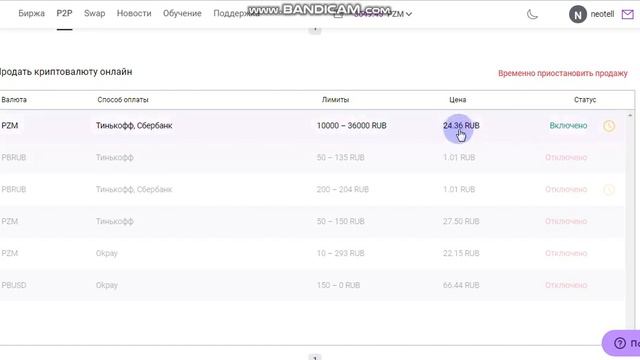The height and width of the screenshot is (360, 640).
Task: Toggle Отключено status in 50 – 135 RUB row
Action: coord(566,158)
